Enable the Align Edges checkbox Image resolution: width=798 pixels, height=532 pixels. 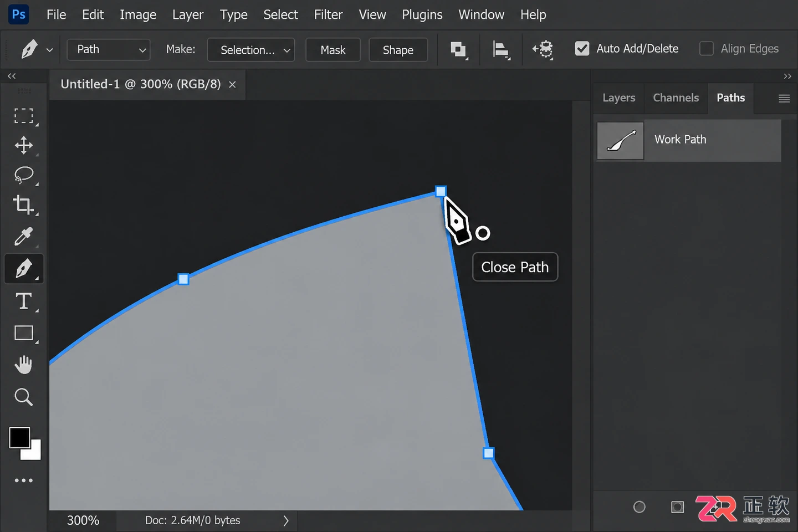706,49
